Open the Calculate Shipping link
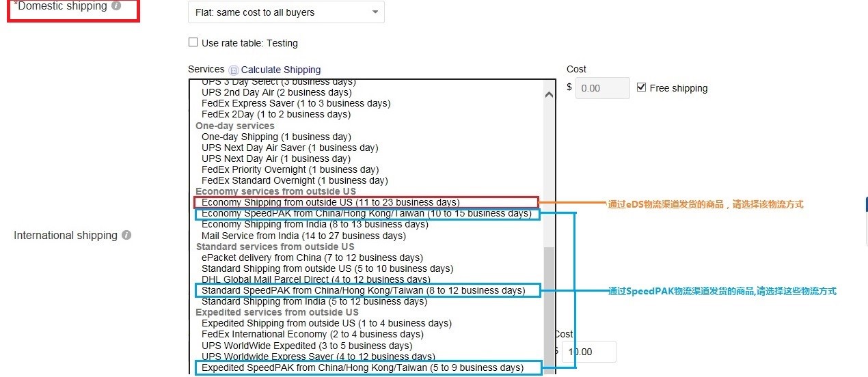Viewport: 868px width, 377px height. pyautogui.click(x=280, y=70)
